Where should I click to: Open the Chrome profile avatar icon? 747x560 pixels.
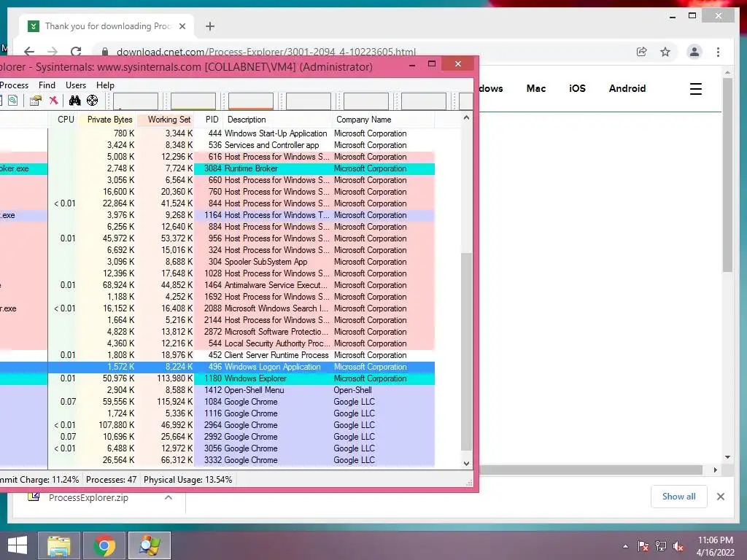[694, 52]
